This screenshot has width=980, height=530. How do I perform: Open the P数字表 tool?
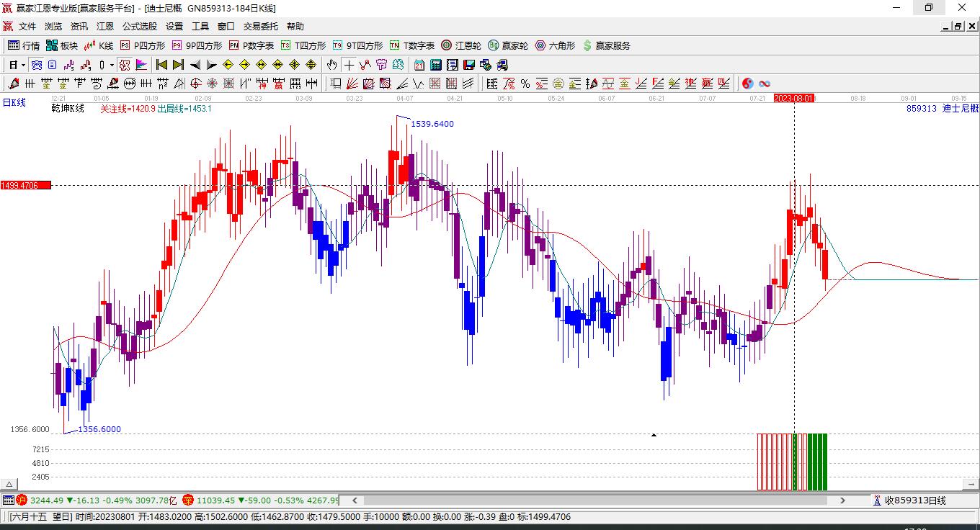pos(251,45)
